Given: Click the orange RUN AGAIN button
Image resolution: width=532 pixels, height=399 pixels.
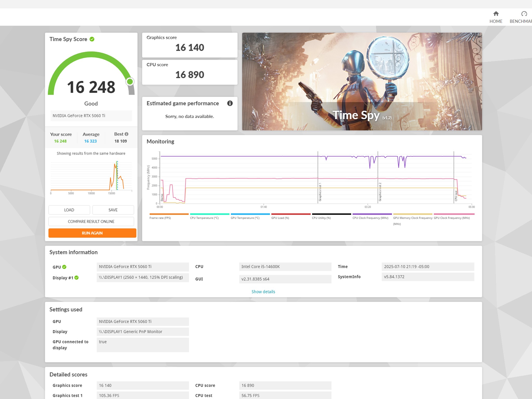Looking at the screenshot, I should [92, 233].
